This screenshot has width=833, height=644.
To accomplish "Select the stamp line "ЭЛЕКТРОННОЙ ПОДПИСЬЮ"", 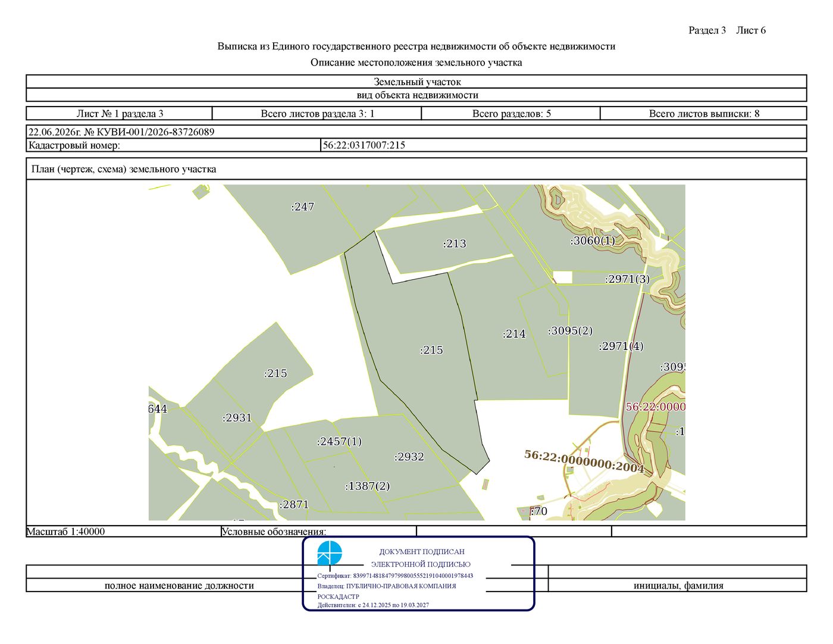I will point(421,564).
